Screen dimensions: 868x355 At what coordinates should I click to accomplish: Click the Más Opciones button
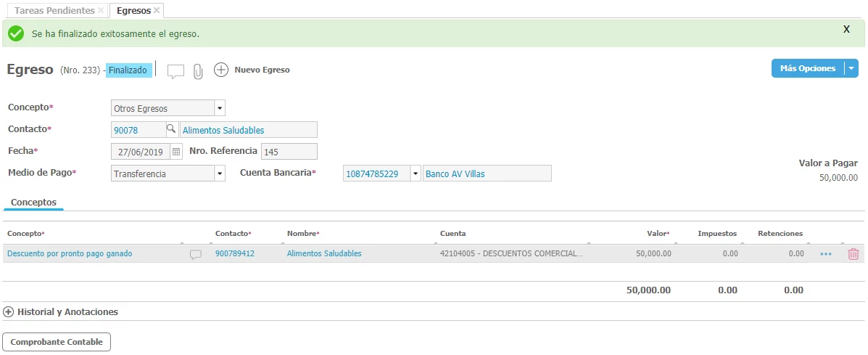point(807,68)
